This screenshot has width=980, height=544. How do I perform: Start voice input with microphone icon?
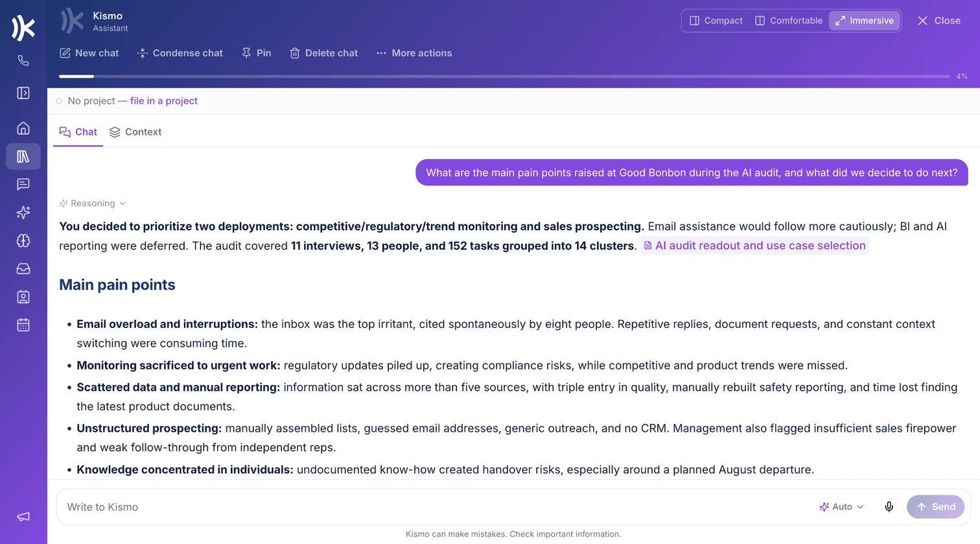click(x=889, y=507)
